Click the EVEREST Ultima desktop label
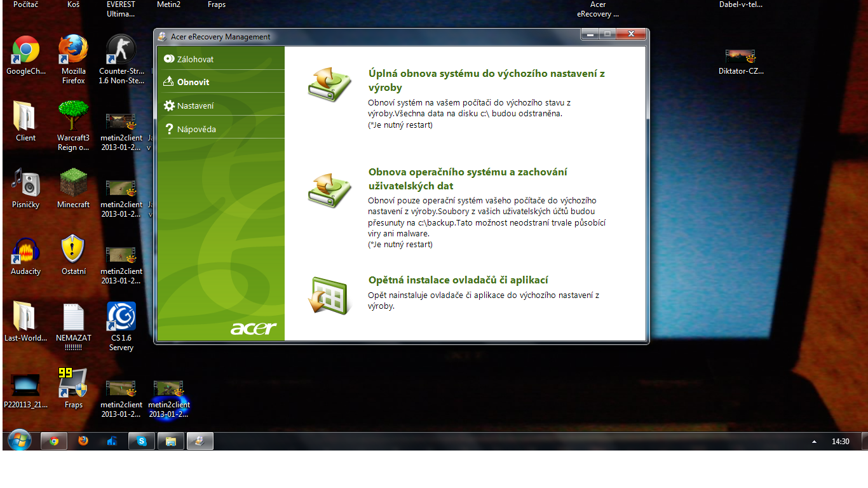868x488 pixels. (121, 9)
